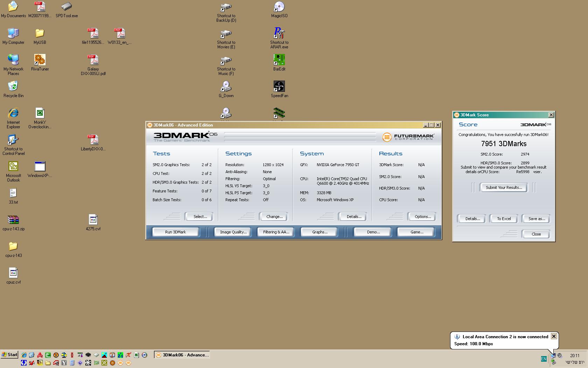Click Submit Your Results... button
This screenshot has height=368, width=588.
[x=504, y=188]
